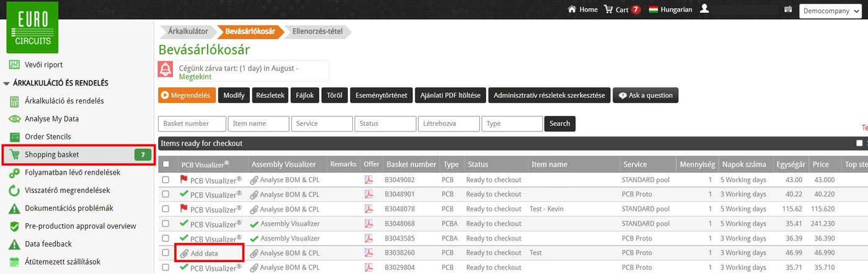Check the row checkbox for B3049082
This screenshot has height=274, width=868.
[166, 180]
